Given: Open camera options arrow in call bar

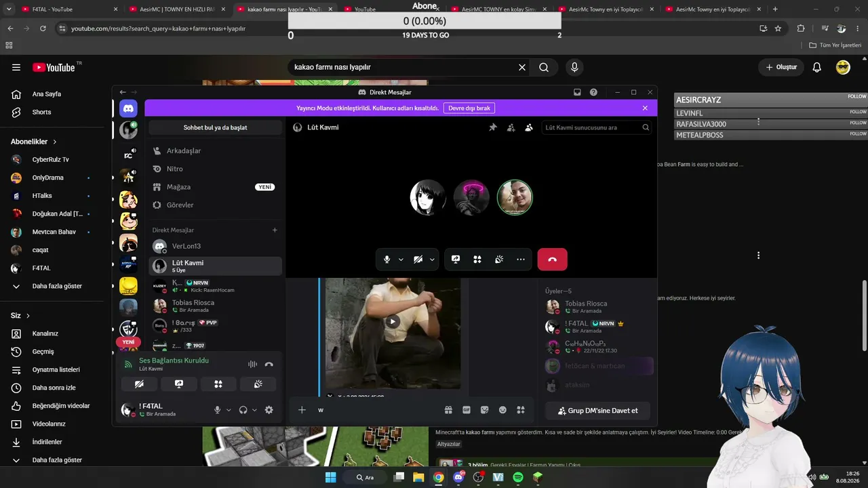Looking at the screenshot, I should point(432,260).
